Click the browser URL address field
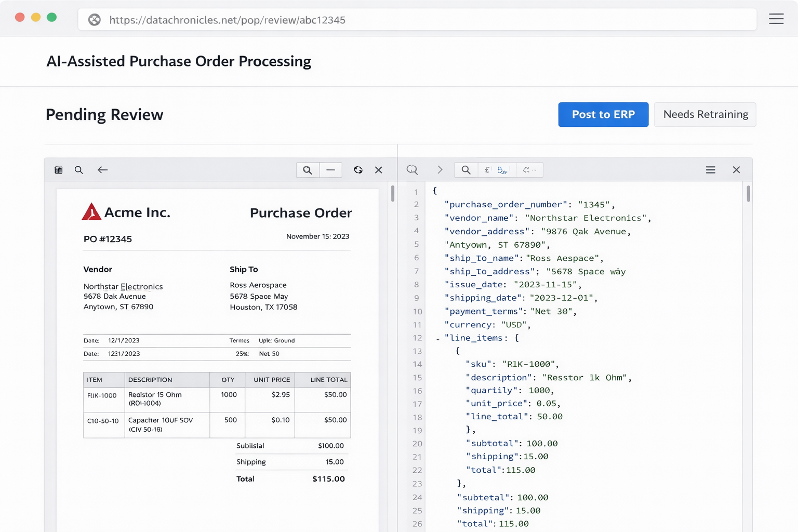Image resolution: width=798 pixels, height=532 pixels. point(416,20)
